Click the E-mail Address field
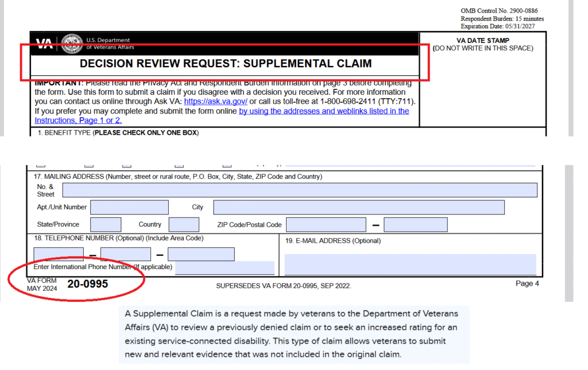Viewport: 588px width, 370px height. [410, 264]
